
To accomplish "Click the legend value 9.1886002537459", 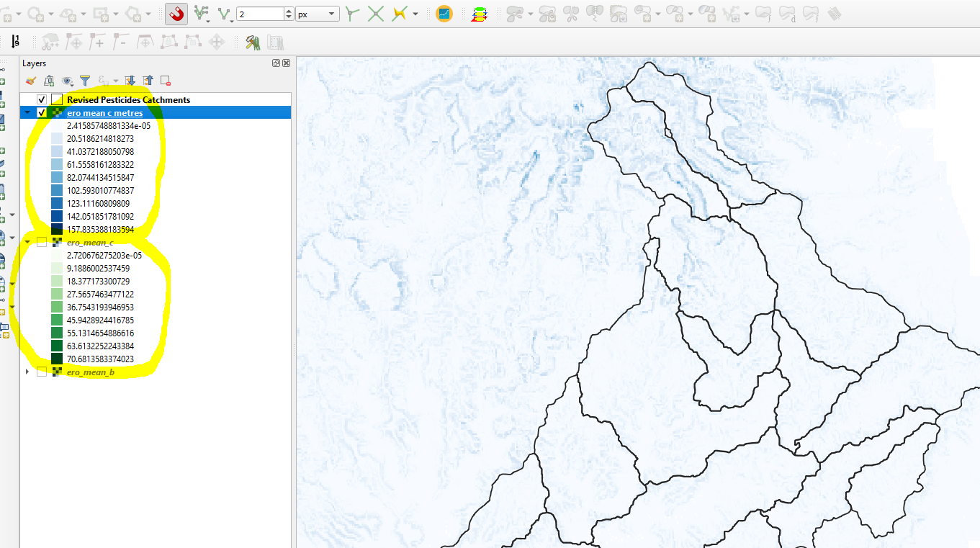I will (x=98, y=269).
